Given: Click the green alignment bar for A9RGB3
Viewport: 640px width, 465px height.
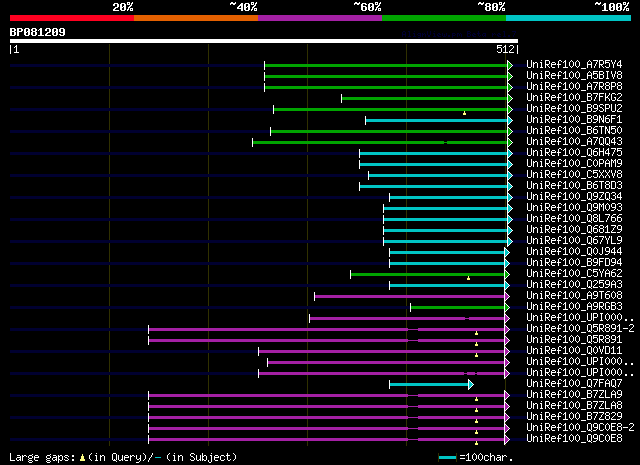Looking at the screenshot, I should click(458, 307).
